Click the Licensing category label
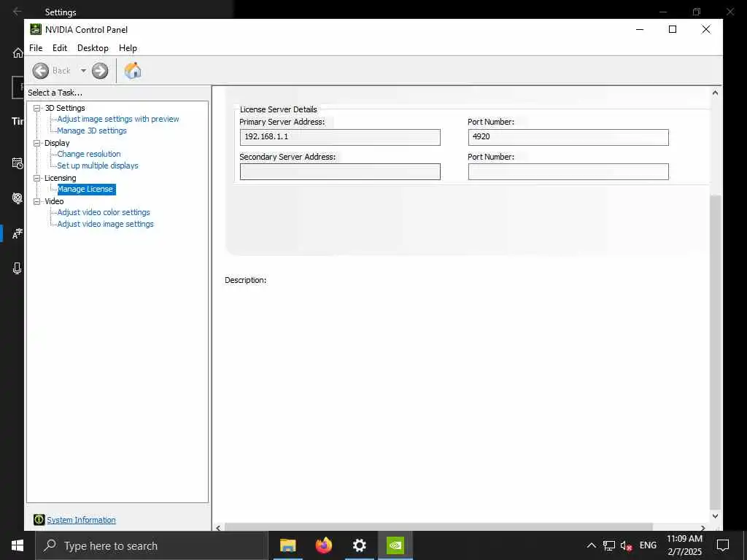This screenshot has width=747, height=560. 60,178
